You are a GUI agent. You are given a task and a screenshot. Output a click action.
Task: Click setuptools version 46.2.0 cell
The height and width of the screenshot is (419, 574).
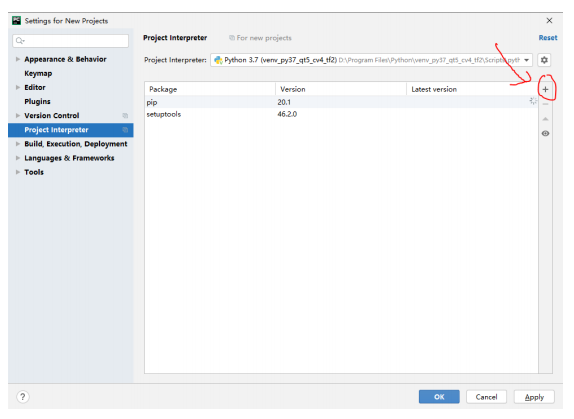(x=287, y=114)
